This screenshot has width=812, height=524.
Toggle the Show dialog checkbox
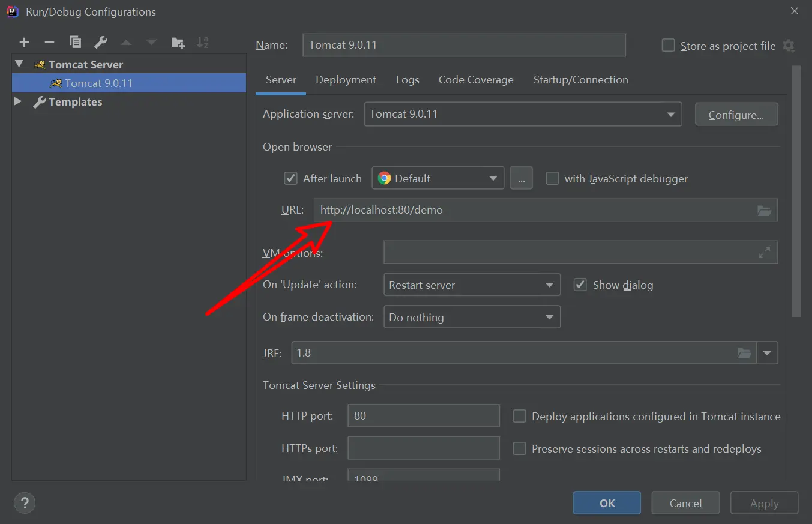point(580,285)
